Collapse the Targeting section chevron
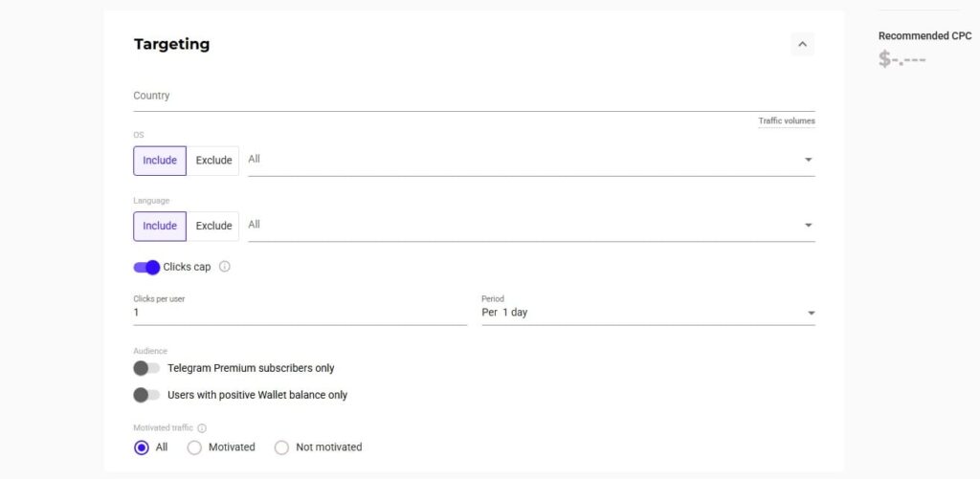This screenshot has height=479, width=980. [803, 44]
